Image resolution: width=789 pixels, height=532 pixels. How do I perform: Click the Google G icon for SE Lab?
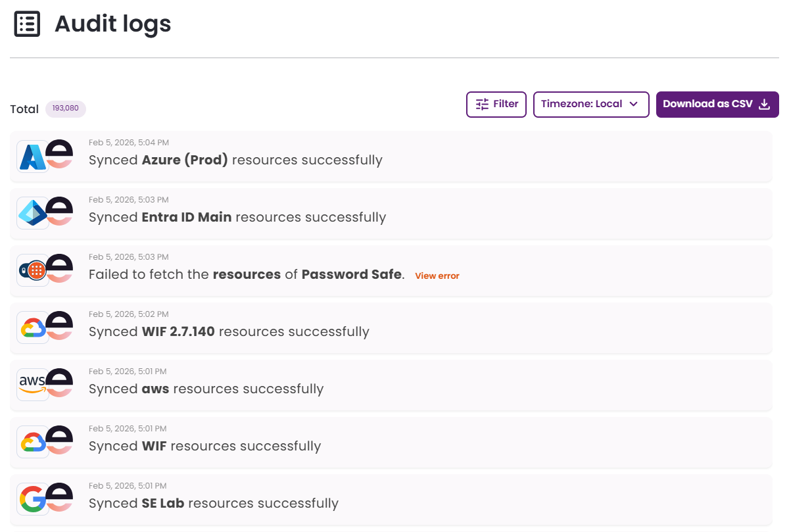[32, 499]
